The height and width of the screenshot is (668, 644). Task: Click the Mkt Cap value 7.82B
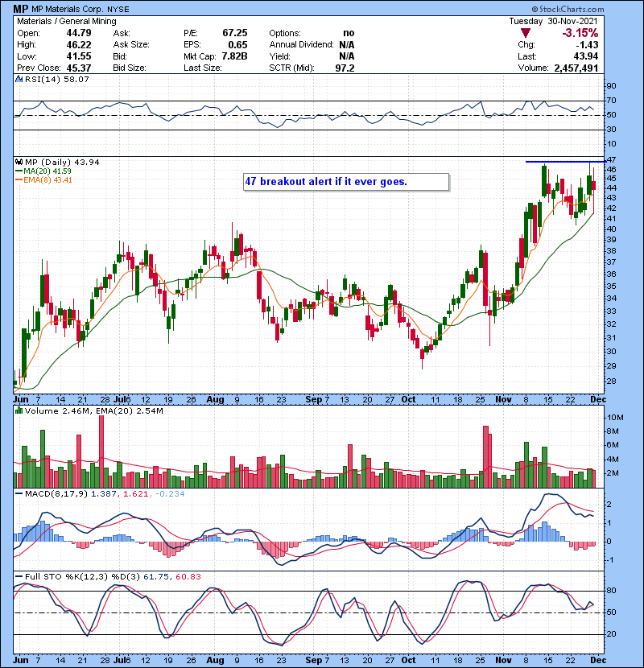coord(235,56)
